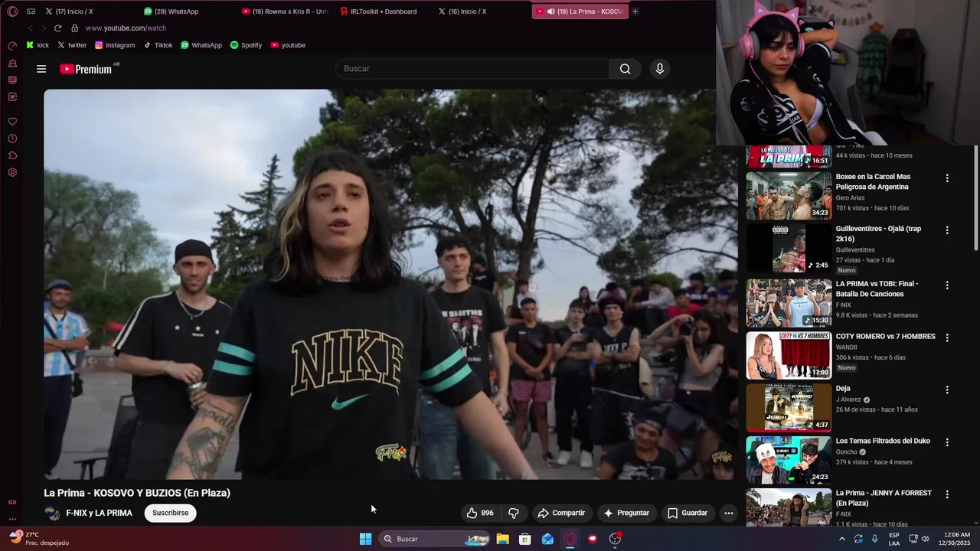The height and width of the screenshot is (551, 980).
Task: Click the Windows taskbar Buscar search box
Action: (434, 539)
